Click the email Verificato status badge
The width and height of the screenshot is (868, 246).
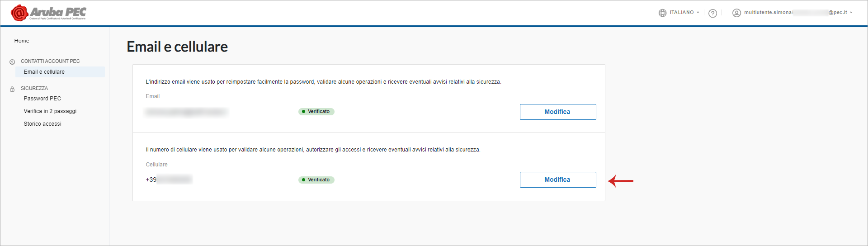(316, 112)
